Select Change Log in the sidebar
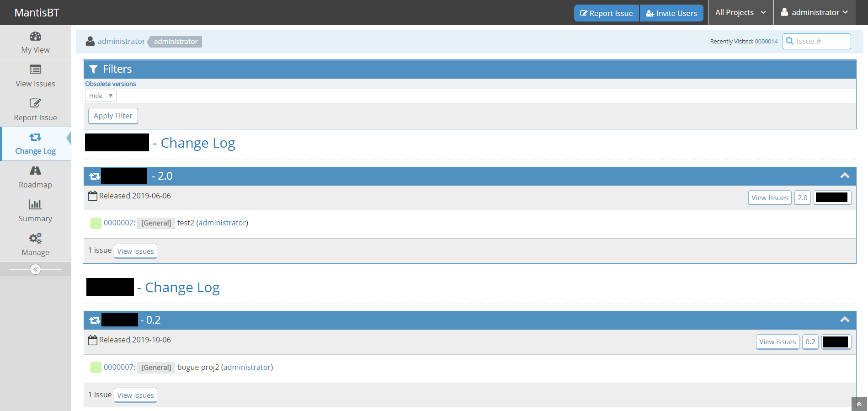The height and width of the screenshot is (411, 868). coord(35,144)
